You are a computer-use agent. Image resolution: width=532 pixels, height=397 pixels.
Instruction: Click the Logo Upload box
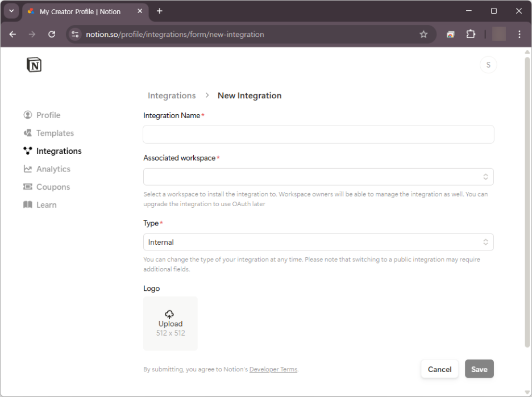point(171,323)
